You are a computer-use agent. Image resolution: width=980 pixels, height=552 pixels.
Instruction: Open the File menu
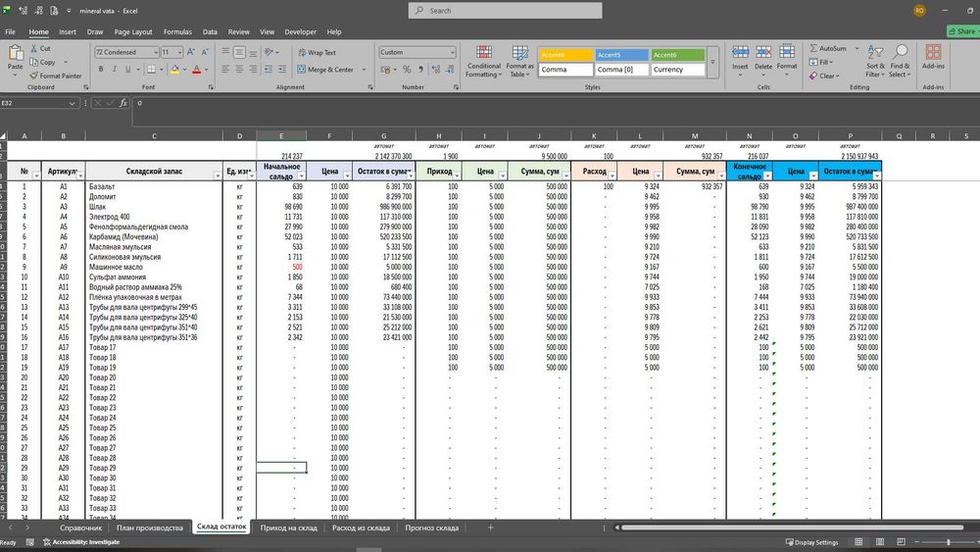tap(11, 32)
